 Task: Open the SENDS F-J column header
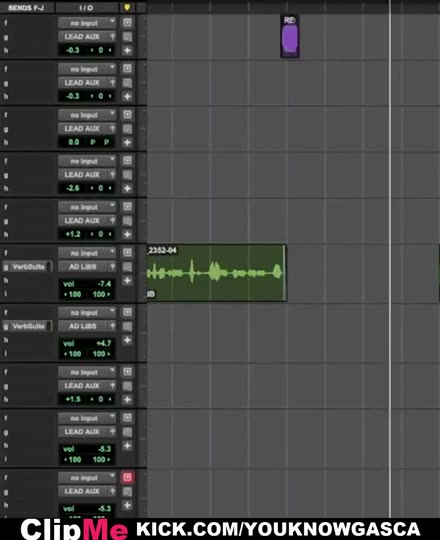pos(27,8)
